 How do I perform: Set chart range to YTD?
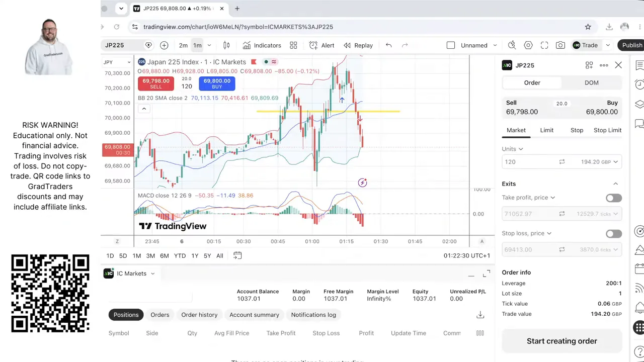(x=180, y=256)
